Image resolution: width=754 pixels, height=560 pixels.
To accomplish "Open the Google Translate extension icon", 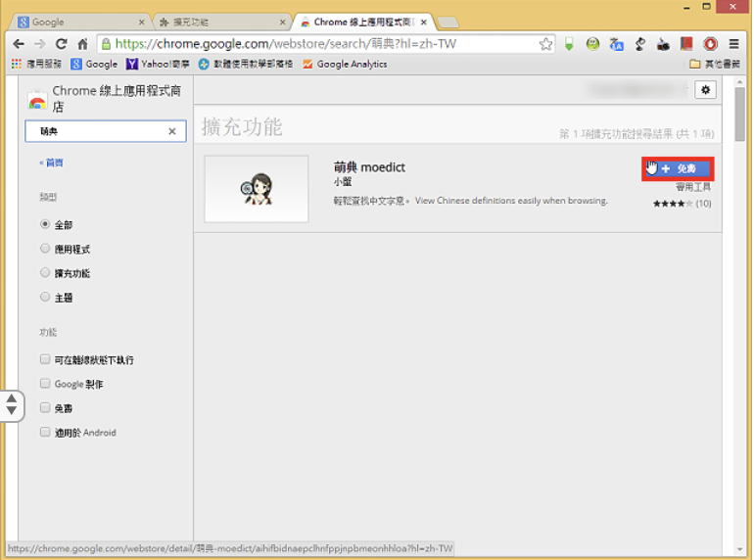I will (616, 44).
